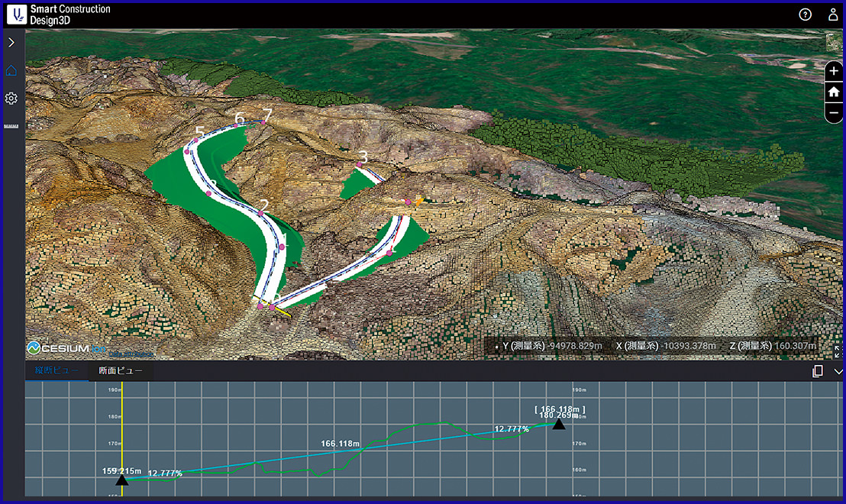Click the Smart Construction logo icon
846x504 pixels.
(17, 14)
